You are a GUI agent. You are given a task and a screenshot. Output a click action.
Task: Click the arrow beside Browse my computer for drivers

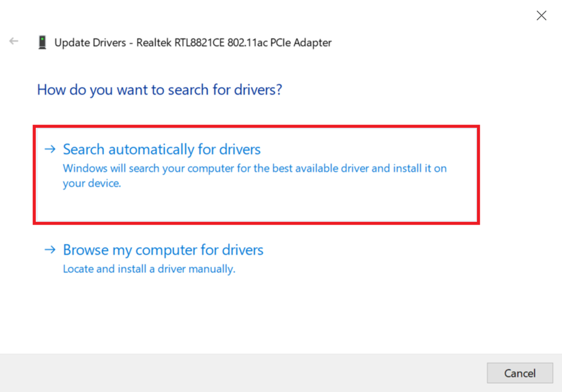50,250
